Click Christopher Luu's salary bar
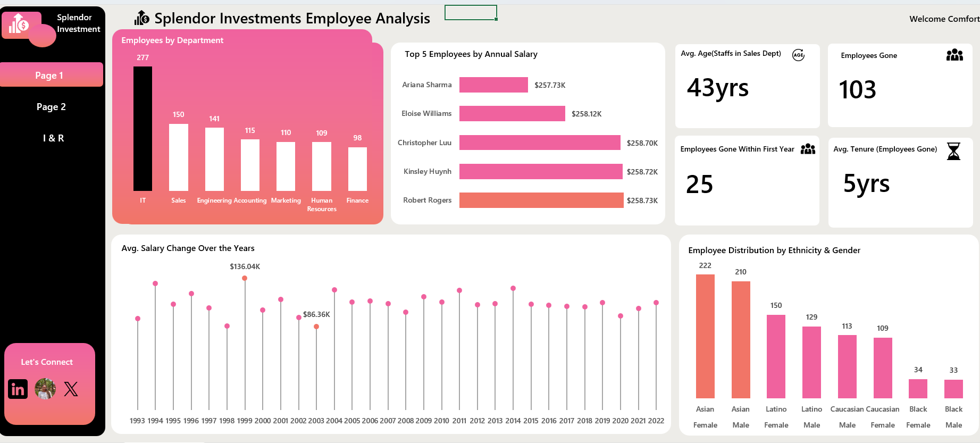This screenshot has height=443, width=980. coord(540,143)
